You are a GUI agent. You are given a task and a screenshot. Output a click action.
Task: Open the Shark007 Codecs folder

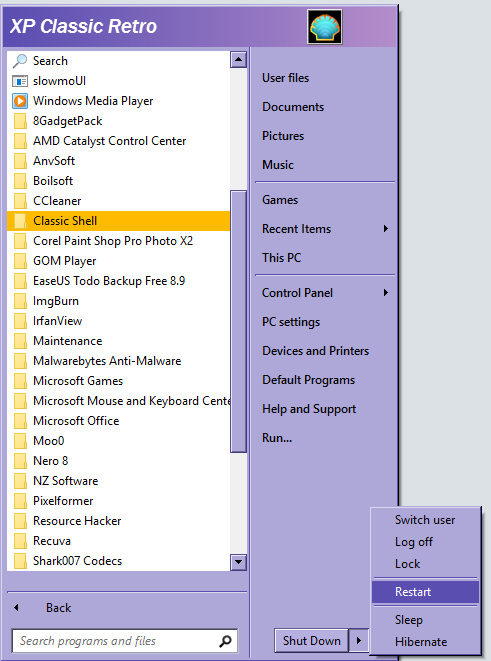pos(118,561)
